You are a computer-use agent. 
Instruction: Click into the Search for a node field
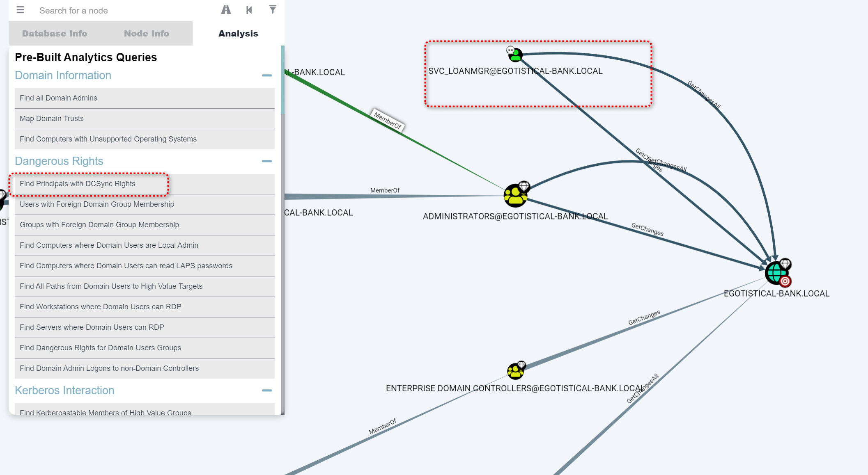point(123,11)
